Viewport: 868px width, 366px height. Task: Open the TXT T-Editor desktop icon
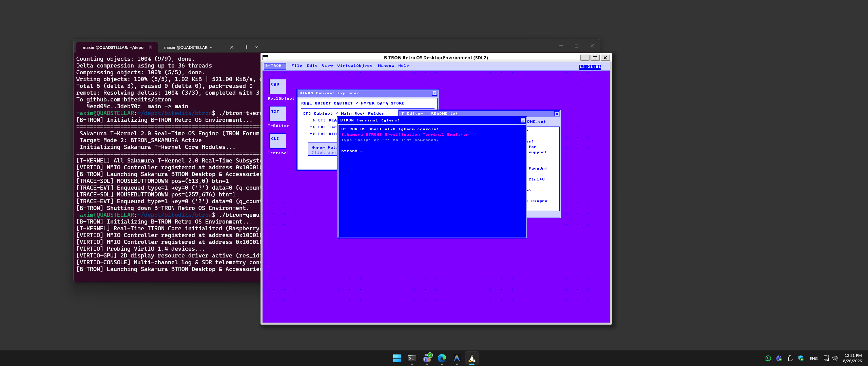click(277, 114)
